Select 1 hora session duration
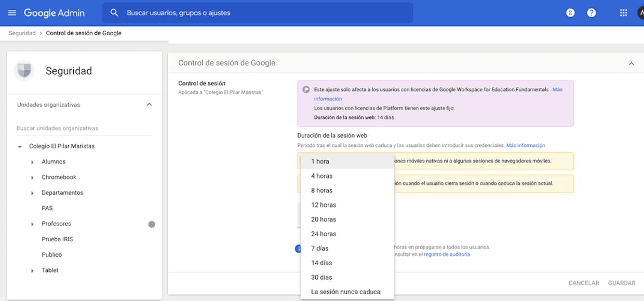 347,161
